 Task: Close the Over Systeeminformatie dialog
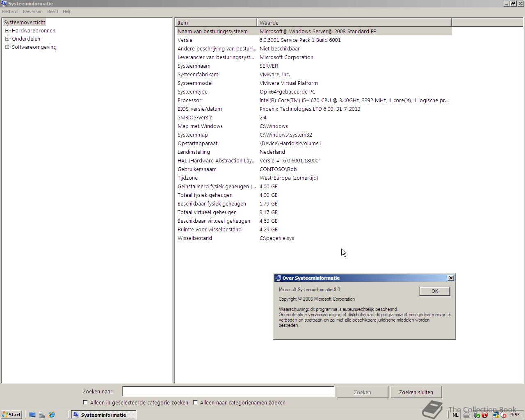point(451,278)
